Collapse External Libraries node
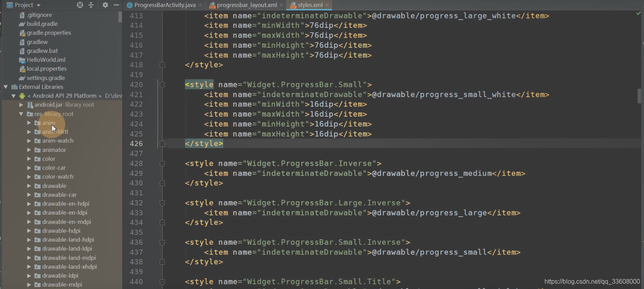The width and height of the screenshot is (644, 289). [6, 87]
